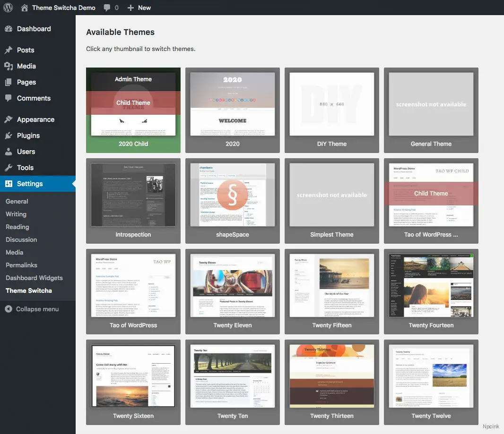Open the Pages admin link

tap(26, 82)
